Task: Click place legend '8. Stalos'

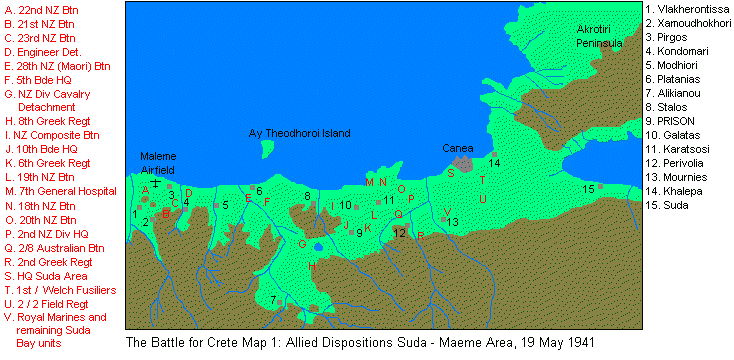Action: point(667,107)
